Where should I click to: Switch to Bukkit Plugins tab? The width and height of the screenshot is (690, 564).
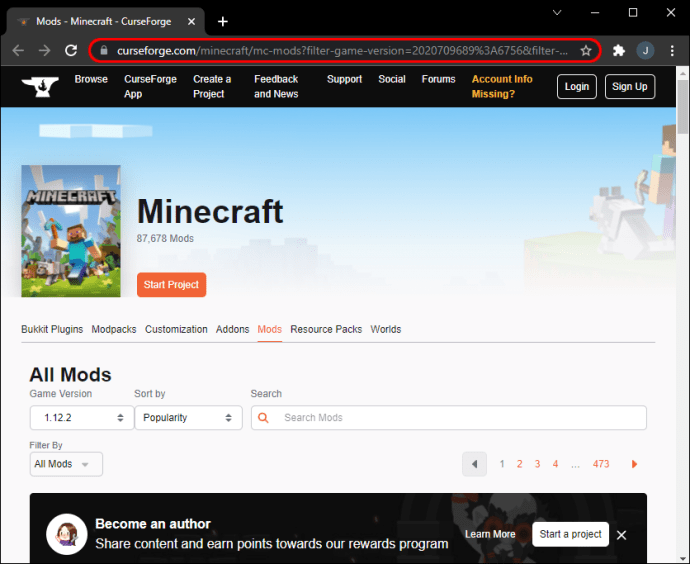[x=52, y=330]
